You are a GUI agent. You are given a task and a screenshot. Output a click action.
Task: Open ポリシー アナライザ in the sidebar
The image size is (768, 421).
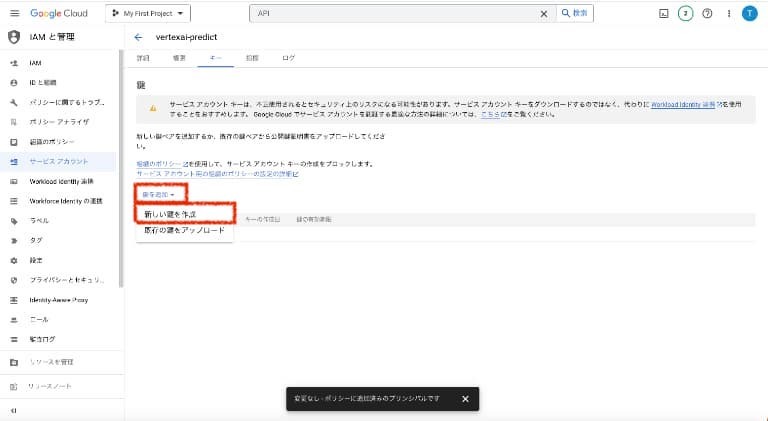click(x=59, y=122)
